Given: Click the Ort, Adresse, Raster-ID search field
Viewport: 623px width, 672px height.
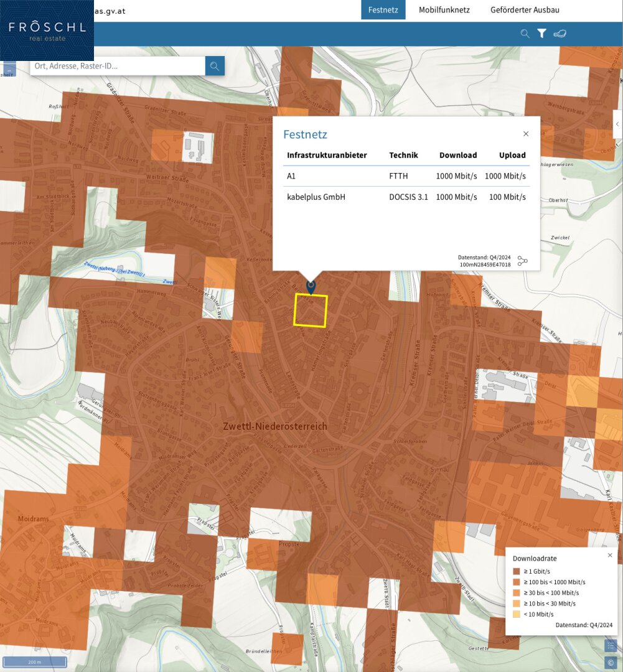Looking at the screenshot, I should 118,66.
